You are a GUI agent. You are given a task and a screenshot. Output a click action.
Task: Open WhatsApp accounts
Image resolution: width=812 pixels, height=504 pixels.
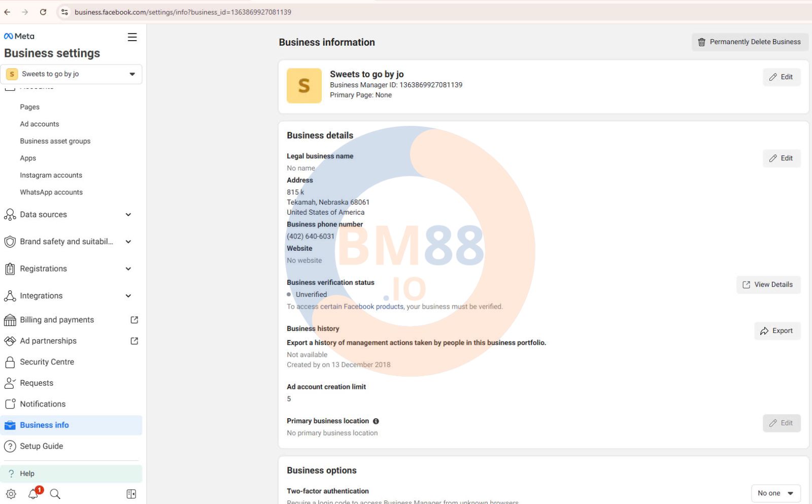click(51, 192)
